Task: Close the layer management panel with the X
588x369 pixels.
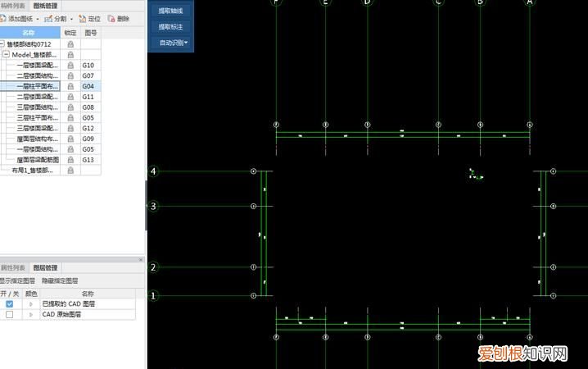Action: pyautogui.click(x=141, y=260)
